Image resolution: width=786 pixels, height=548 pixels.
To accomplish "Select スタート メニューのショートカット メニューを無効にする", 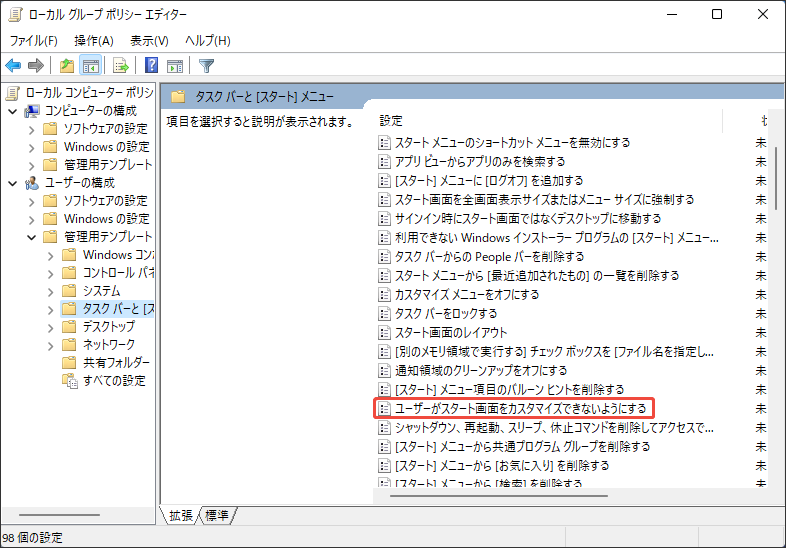I will (x=512, y=143).
